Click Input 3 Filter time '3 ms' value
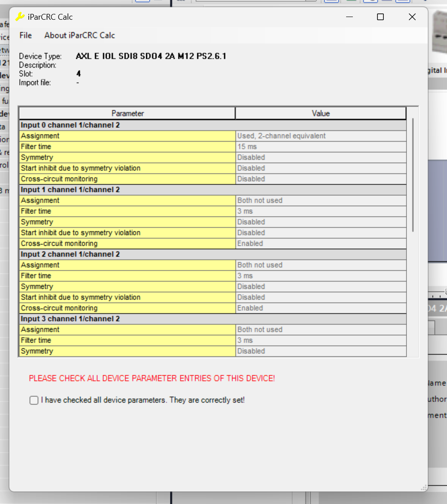Screen dimensions: 447x504 tap(321, 340)
